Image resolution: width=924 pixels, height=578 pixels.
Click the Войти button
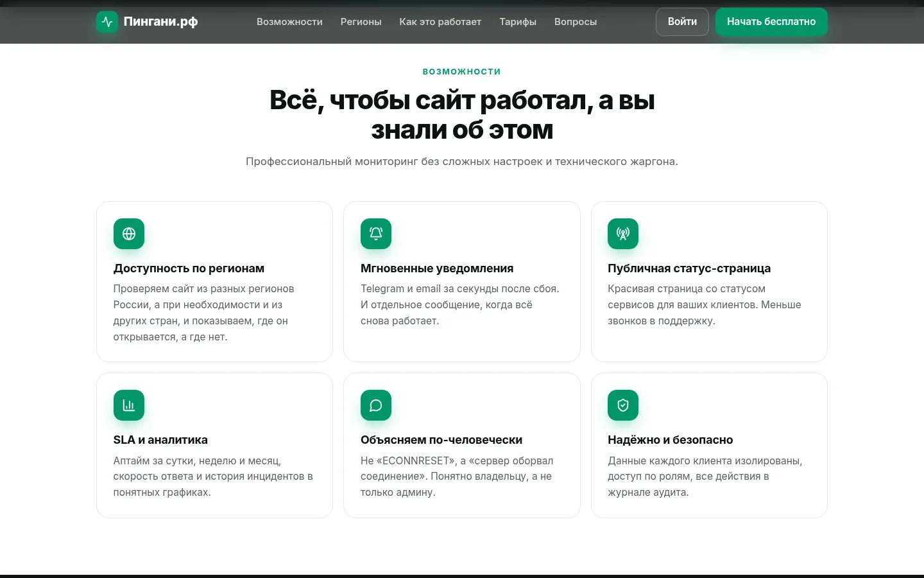pos(682,22)
